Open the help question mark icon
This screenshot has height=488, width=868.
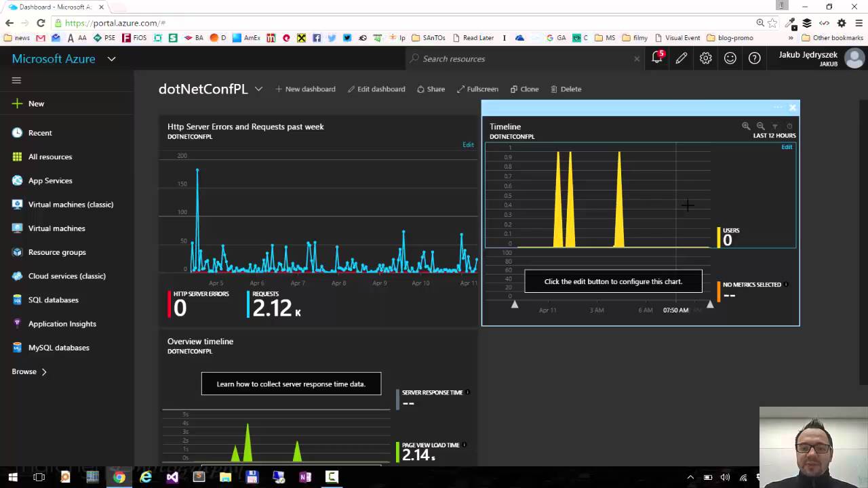tap(755, 58)
